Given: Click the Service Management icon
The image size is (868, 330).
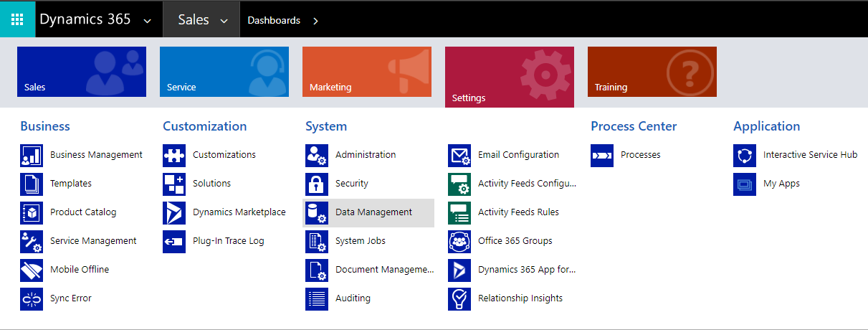Looking at the screenshot, I should pyautogui.click(x=32, y=242).
